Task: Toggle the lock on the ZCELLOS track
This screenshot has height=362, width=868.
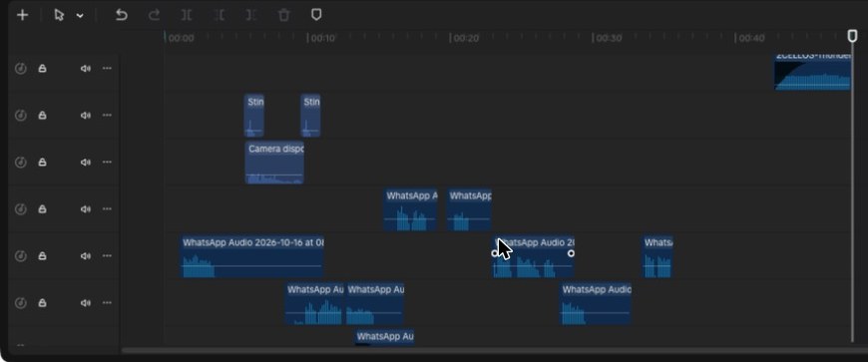Action: 42,69
